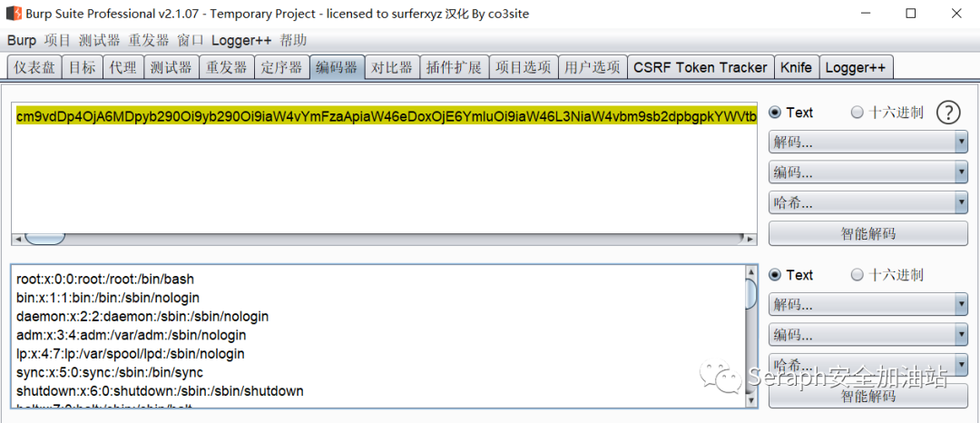Click the lower panel scroll down arrow
This screenshot has width=980, height=423.
752,400
